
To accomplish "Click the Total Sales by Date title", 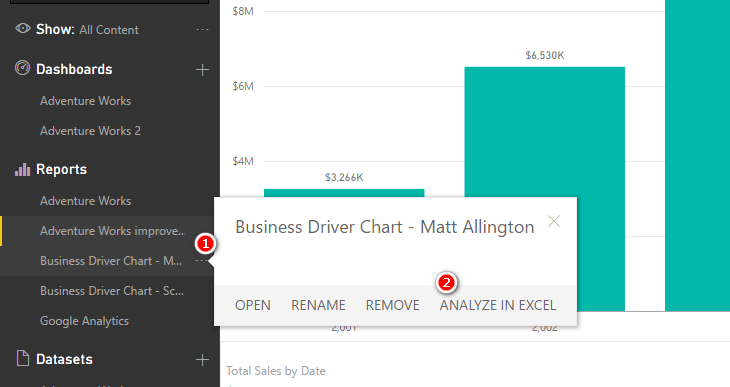I will click(276, 371).
